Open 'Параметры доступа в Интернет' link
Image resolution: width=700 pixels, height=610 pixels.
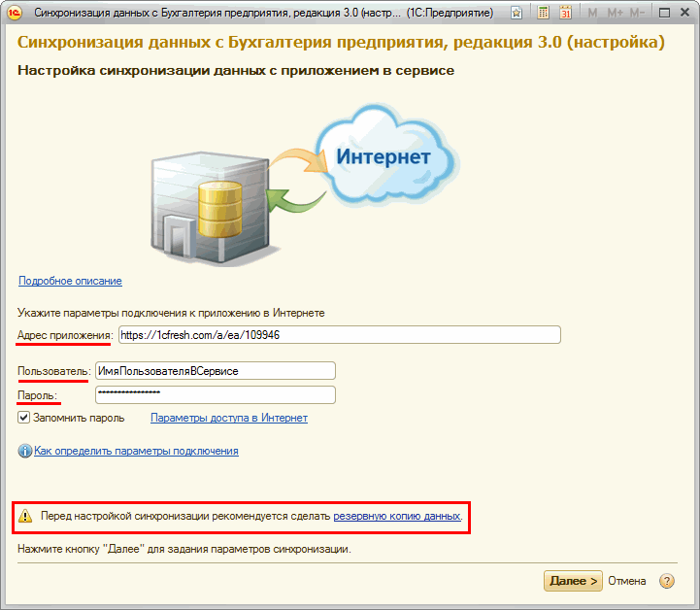[x=228, y=418]
